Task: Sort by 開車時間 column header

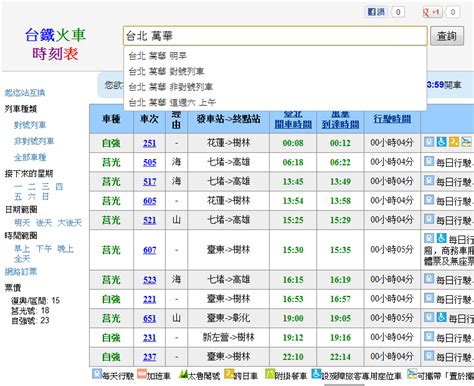Action: [293, 125]
